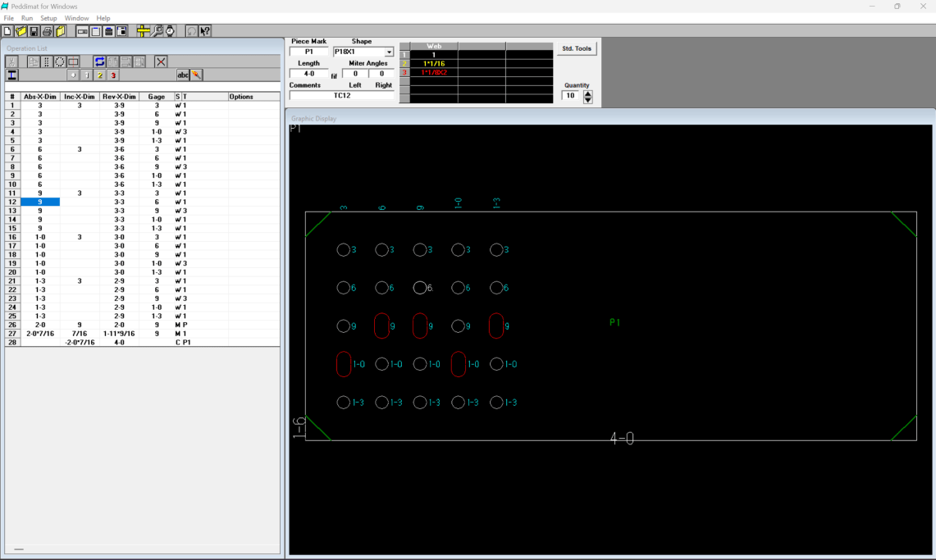Screen dimensions: 936x560
Task: Save using the floppy disk icon
Action: click(x=34, y=31)
